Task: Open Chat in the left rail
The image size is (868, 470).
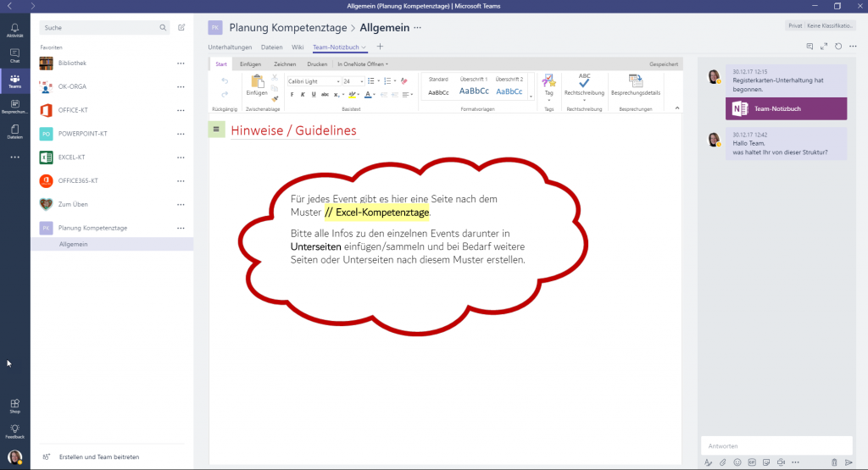Action: 15,55
